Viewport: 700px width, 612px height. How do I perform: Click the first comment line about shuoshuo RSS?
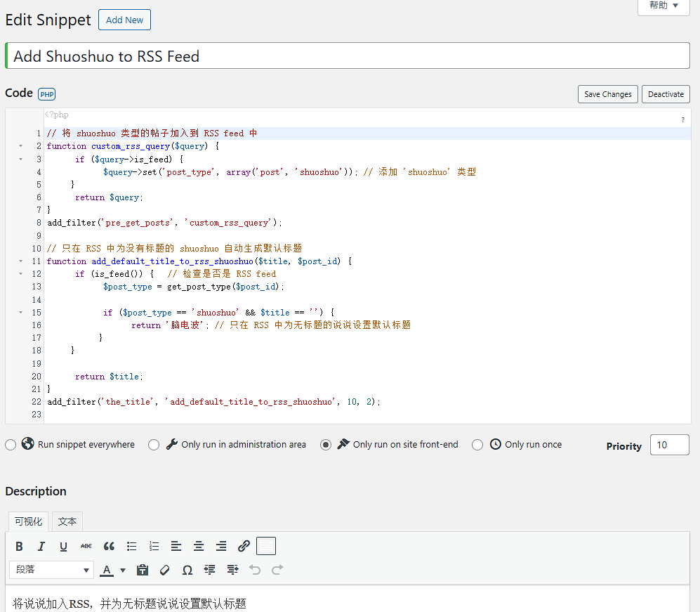pos(152,133)
